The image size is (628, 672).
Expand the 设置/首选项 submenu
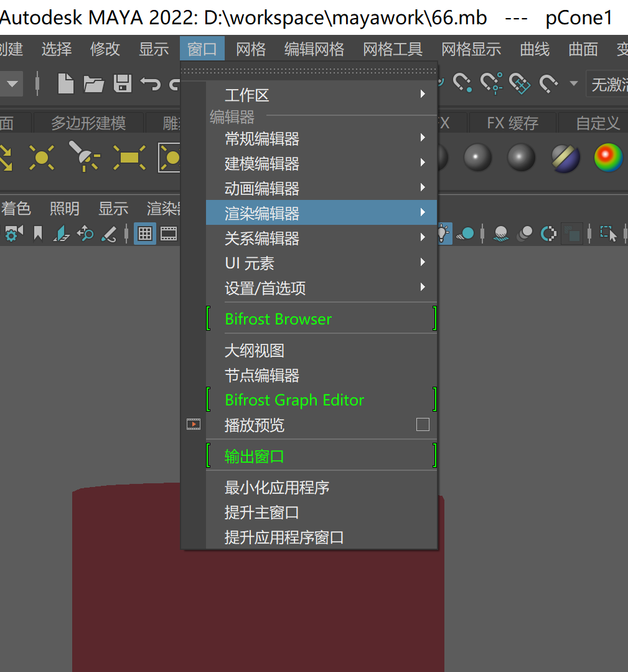[321, 288]
